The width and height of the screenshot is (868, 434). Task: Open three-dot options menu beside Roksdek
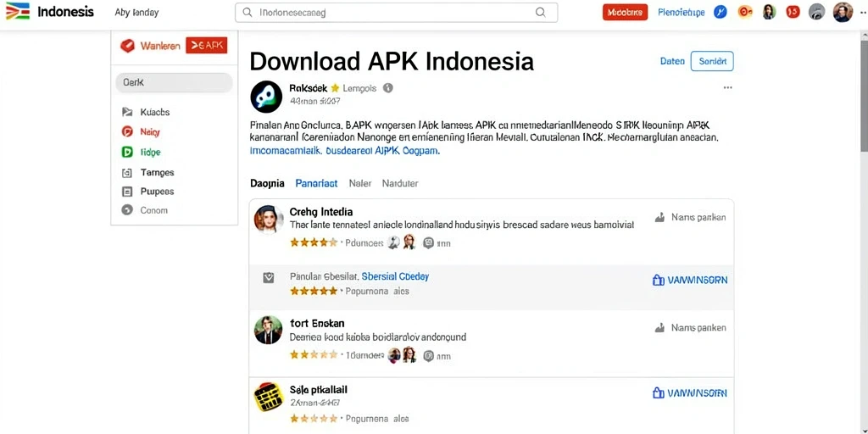coord(727,87)
